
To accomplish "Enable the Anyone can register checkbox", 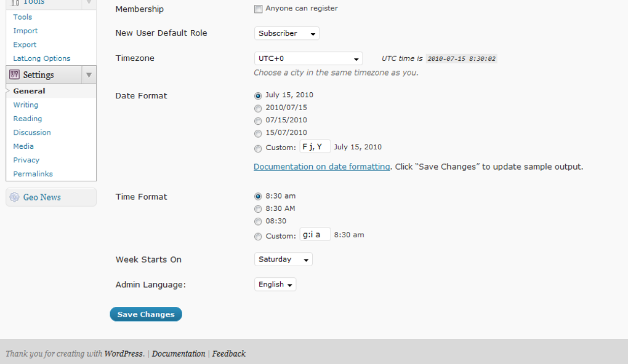I will 259,9.
